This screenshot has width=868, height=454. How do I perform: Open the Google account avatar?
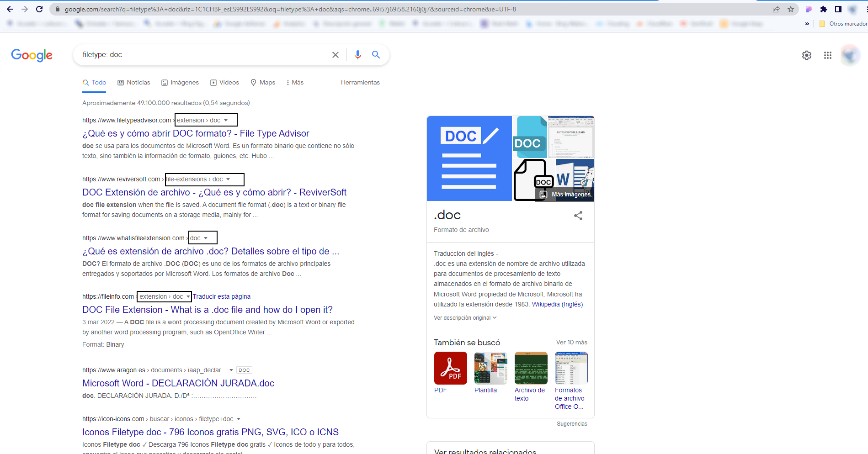850,55
